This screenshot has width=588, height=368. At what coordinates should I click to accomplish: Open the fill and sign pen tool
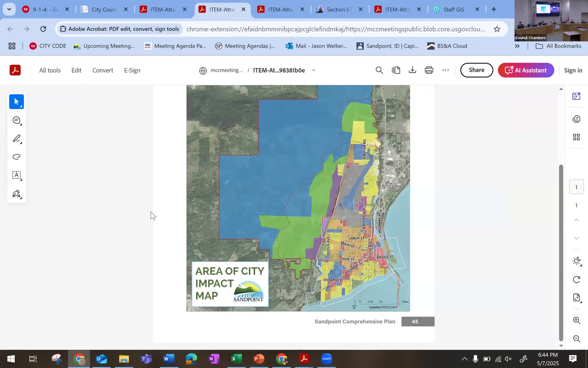point(16,194)
